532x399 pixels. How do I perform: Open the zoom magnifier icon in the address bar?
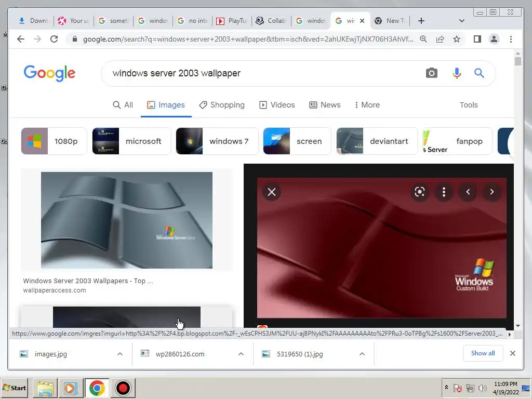pyautogui.click(x=423, y=39)
